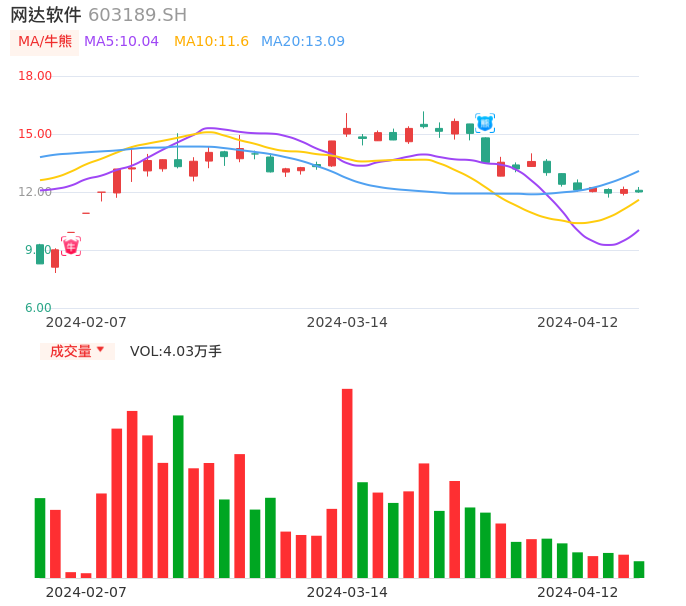The image size is (686, 606).
Task: Click the tallest green volume bar
Action: (x=178, y=497)
